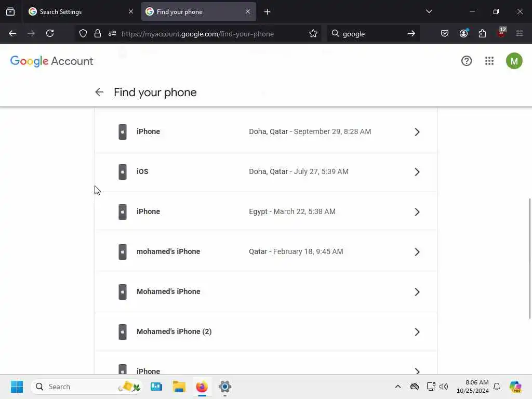Open the Save to Pocket icon
Screen dimensions: 532x399
(445, 34)
